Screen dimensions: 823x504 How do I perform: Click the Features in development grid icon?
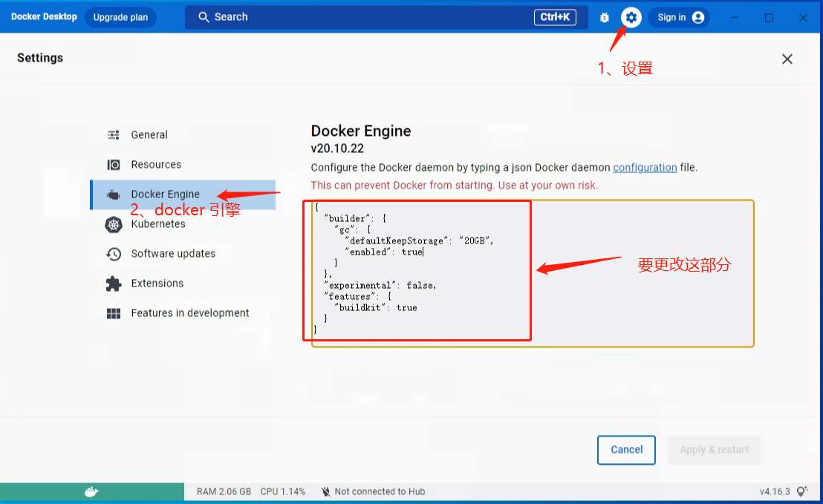pos(113,312)
